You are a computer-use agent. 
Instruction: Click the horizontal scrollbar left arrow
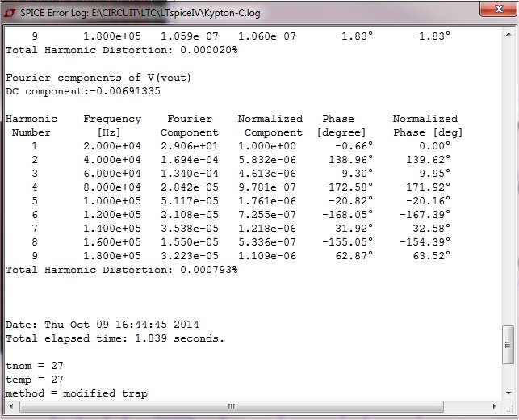click(11, 406)
